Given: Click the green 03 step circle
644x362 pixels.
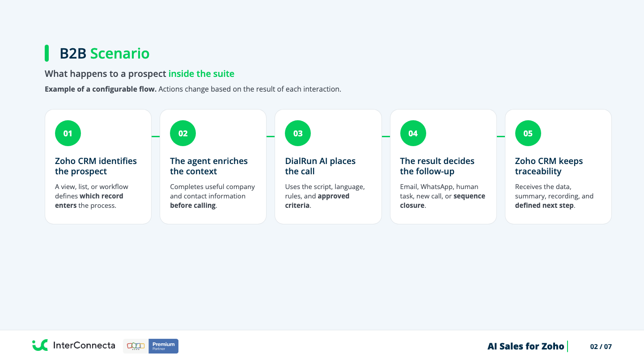Looking at the screenshot, I should coord(298,133).
